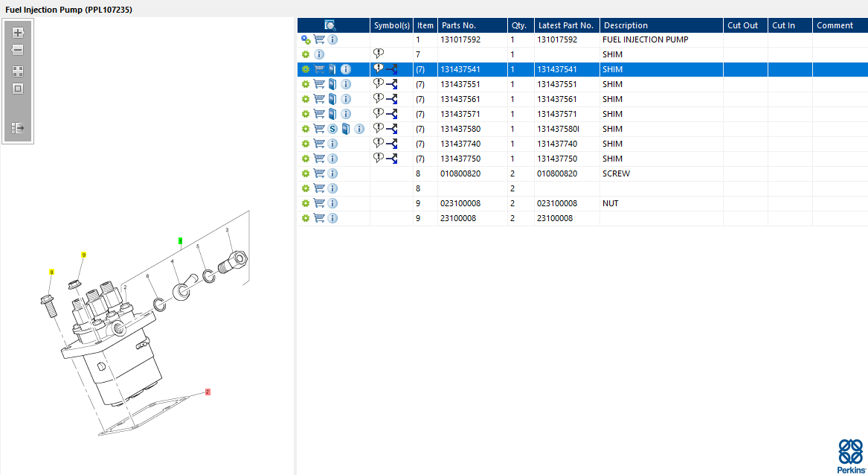Open service book icon for 131437541
This screenshot has height=475, width=868.
pos(332,69)
